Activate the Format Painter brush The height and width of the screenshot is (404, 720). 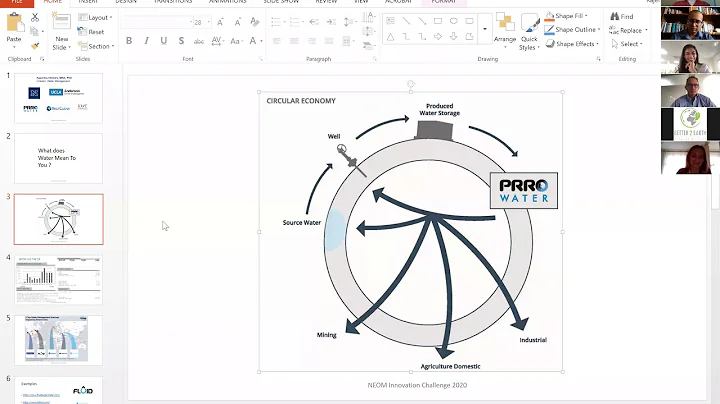(x=35, y=45)
